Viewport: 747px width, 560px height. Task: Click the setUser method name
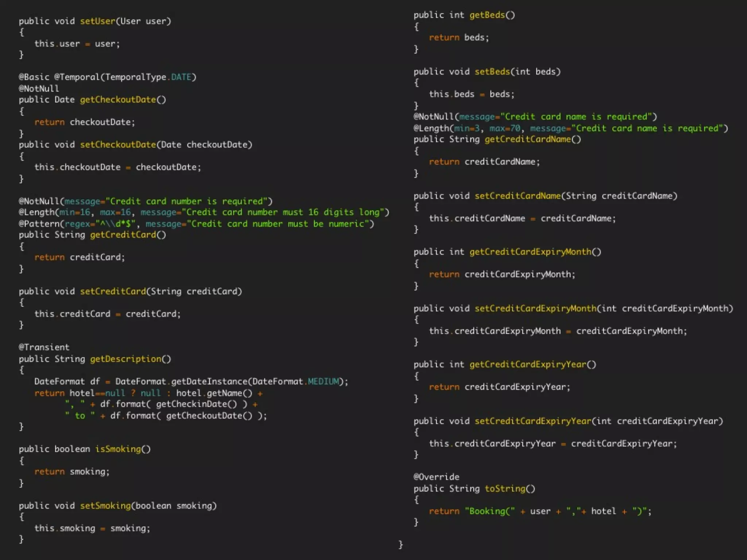coord(98,21)
